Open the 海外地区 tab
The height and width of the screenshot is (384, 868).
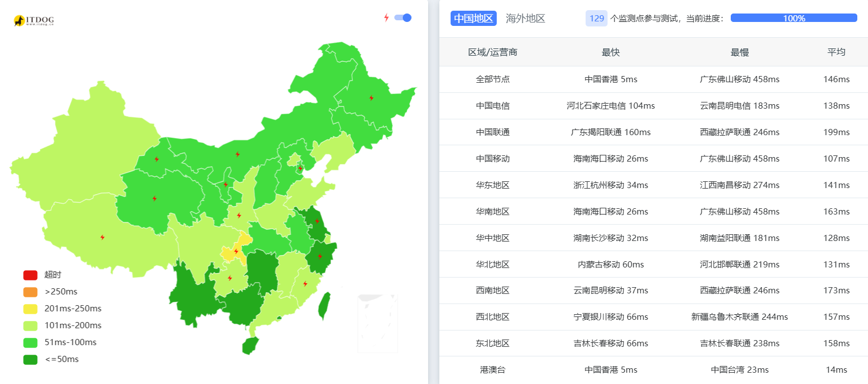[525, 18]
